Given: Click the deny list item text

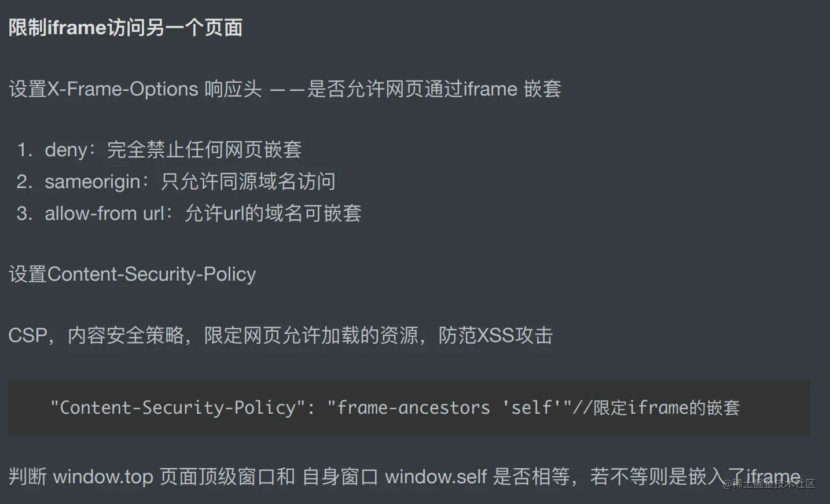Looking at the screenshot, I should [174, 150].
